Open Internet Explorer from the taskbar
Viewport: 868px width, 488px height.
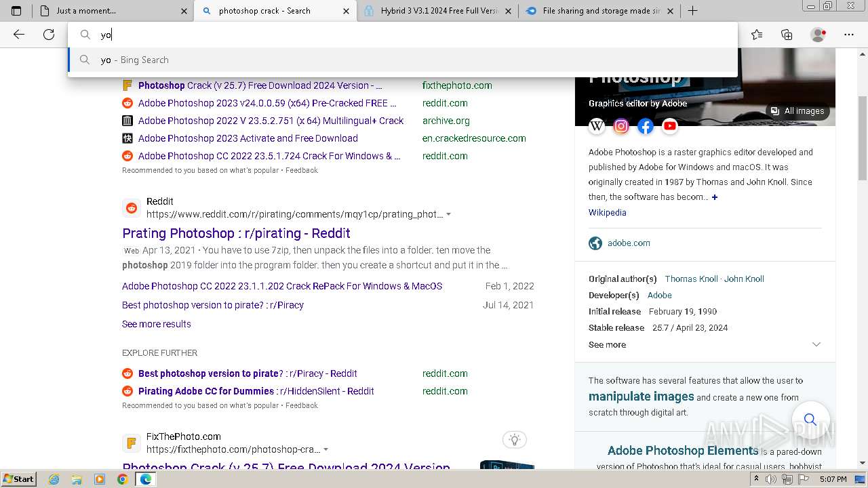click(x=54, y=479)
